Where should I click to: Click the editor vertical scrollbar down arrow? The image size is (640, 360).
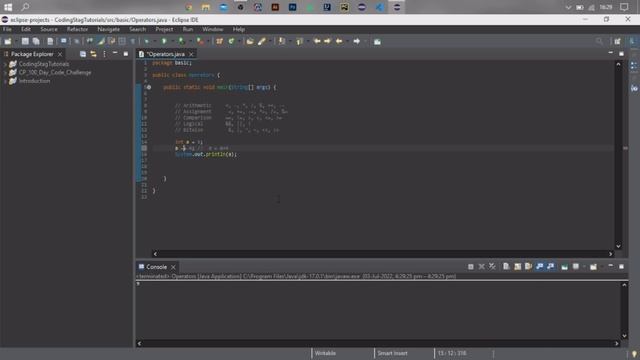pyautogui.click(x=618, y=246)
